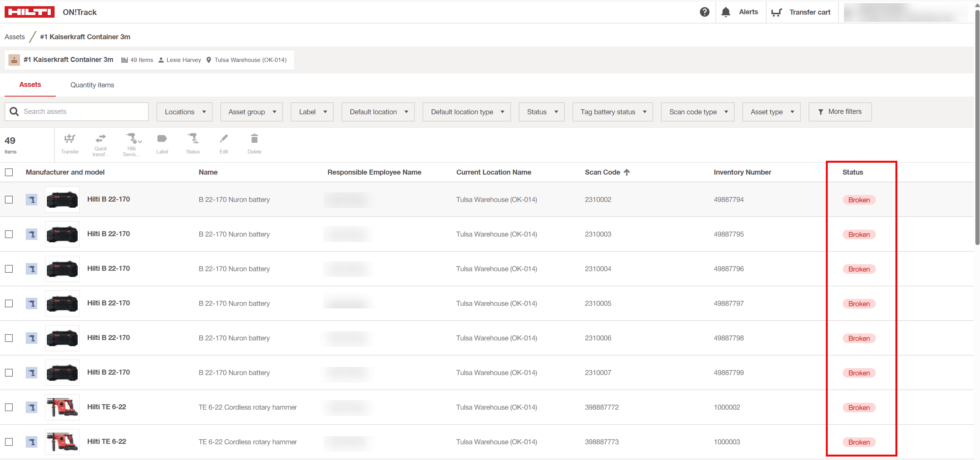Click the person icon beside Lexie Harvey

click(161, 60)
